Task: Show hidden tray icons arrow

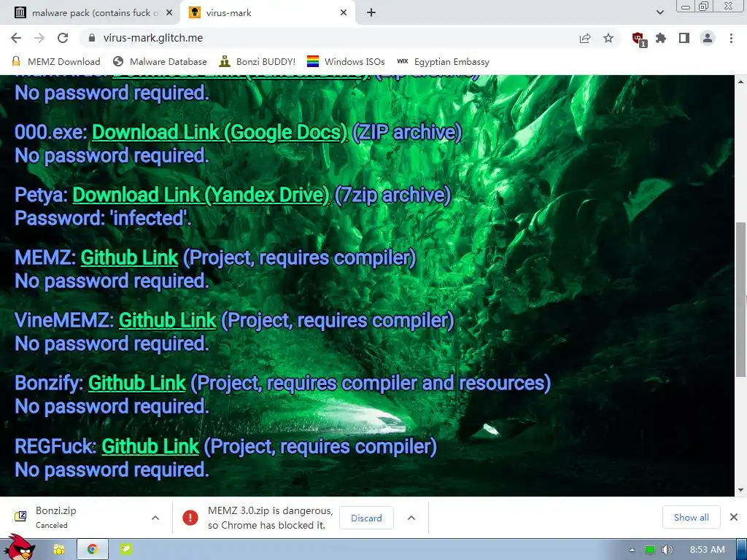Action: click(x=632, y=550)
